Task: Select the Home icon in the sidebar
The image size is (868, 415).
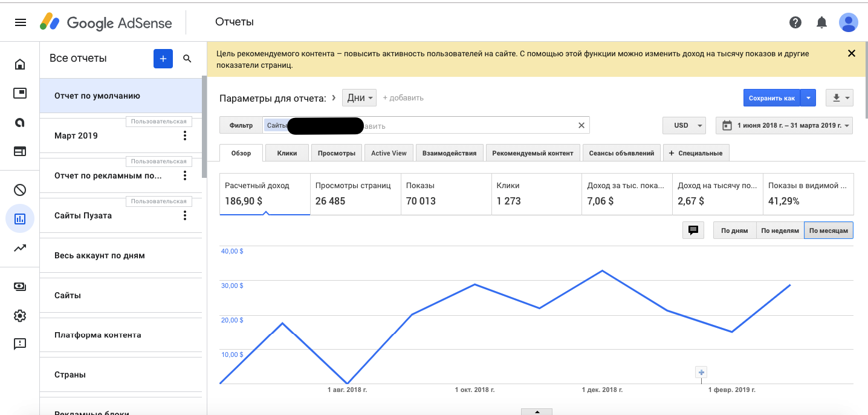Action: 20,64
